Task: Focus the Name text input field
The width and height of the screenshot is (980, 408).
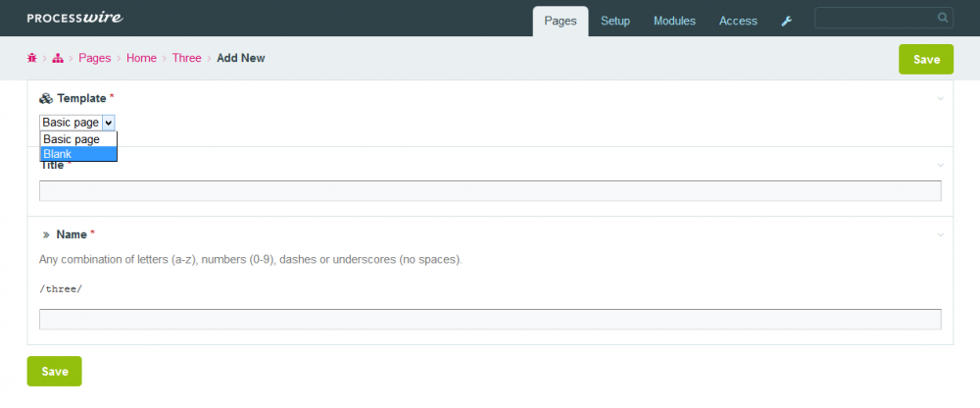Action: click(490, 320)
